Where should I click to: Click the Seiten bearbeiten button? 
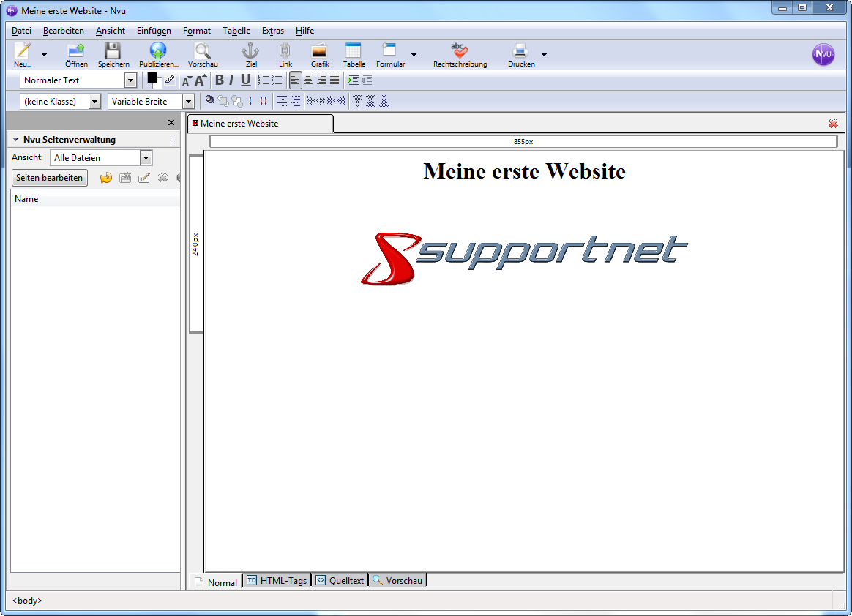pos(50,178)
